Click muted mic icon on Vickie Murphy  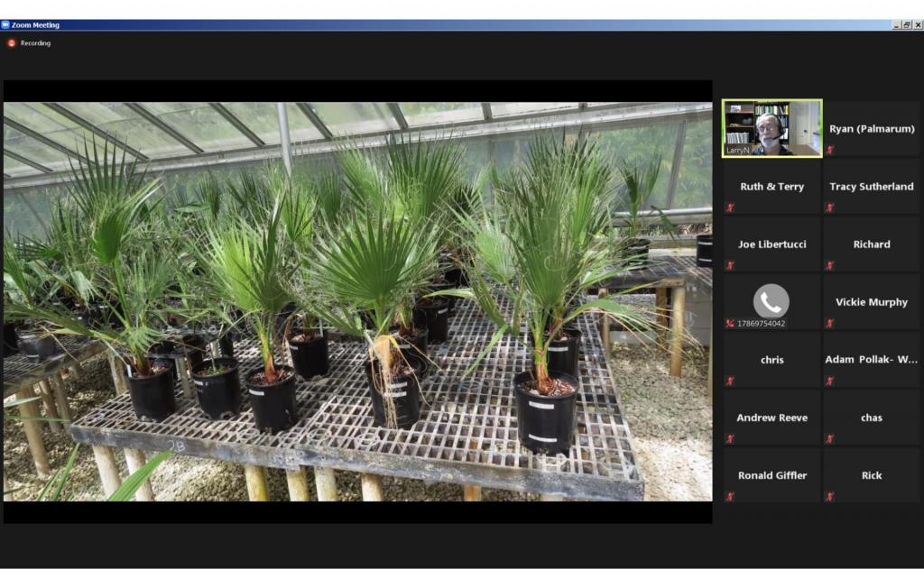[x=830, y=323]
